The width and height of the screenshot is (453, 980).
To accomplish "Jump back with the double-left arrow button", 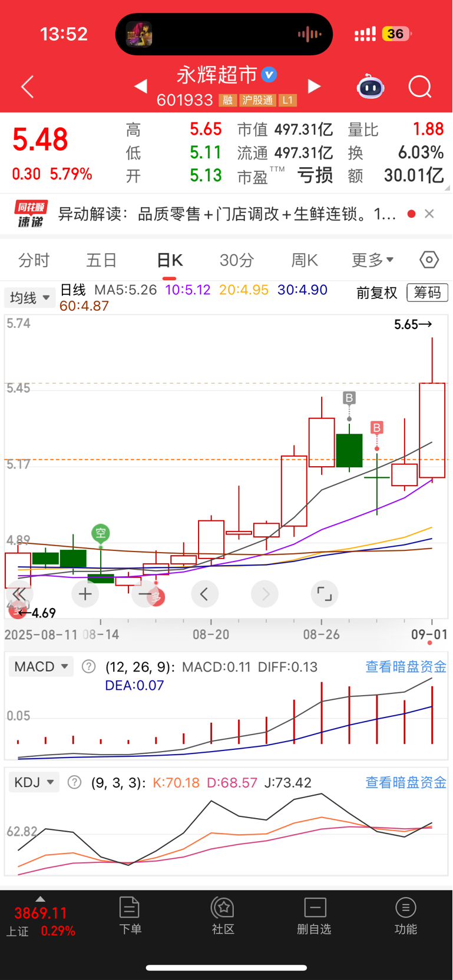I will tap(19, 594).
